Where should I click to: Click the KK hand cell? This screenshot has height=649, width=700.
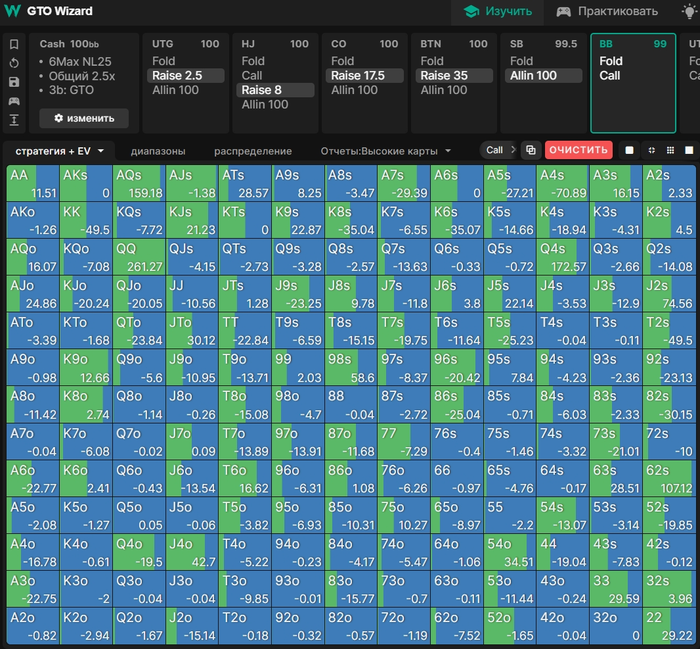pyautogui.click(x=86, y=220)
